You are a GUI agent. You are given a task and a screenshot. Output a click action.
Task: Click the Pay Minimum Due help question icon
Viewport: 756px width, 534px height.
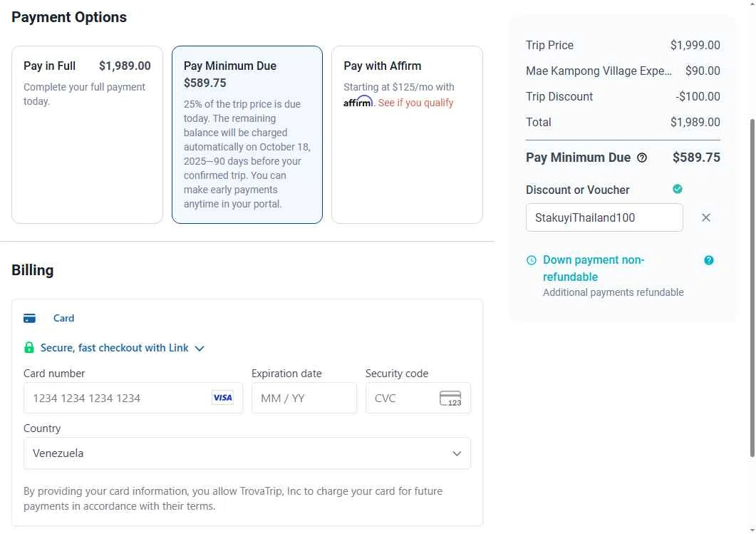point(642,158)
